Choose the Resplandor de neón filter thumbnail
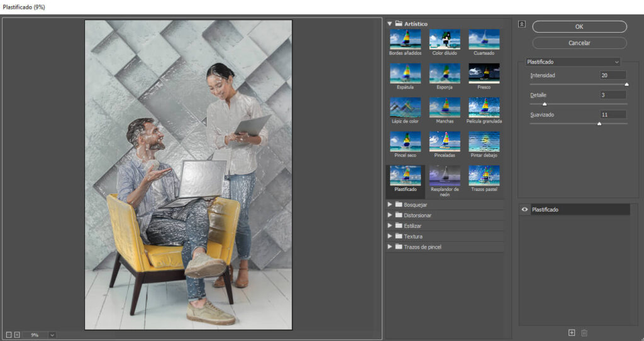The width and height of the screenshot is (644, 341). [445, 176]
